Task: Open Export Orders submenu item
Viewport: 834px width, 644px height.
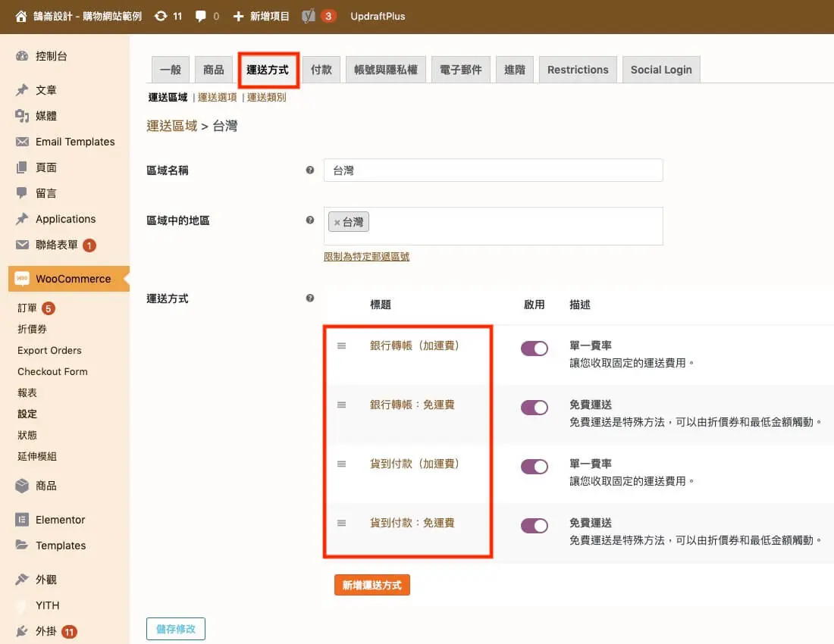Action: coord(49,351)
